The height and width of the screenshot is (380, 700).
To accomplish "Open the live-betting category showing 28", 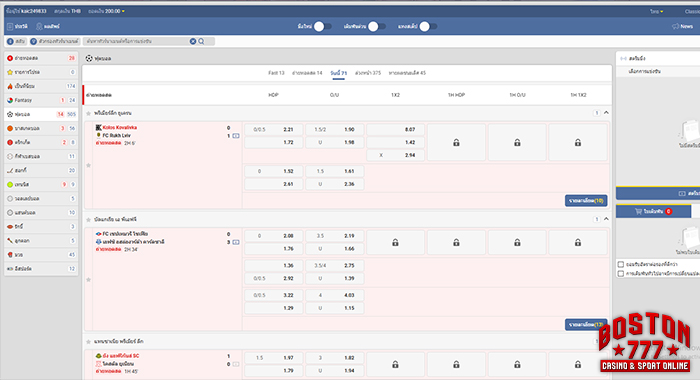I will (x=41, y=58).
